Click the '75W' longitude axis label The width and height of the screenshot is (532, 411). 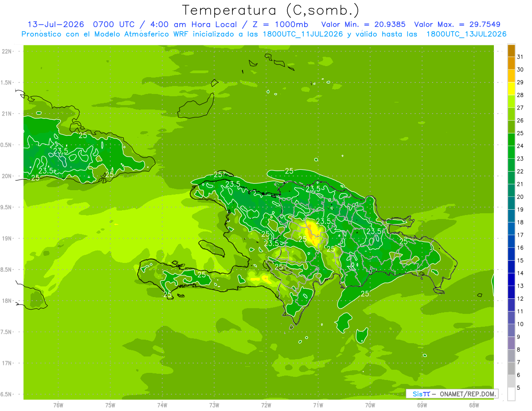(x=110, y=405)
